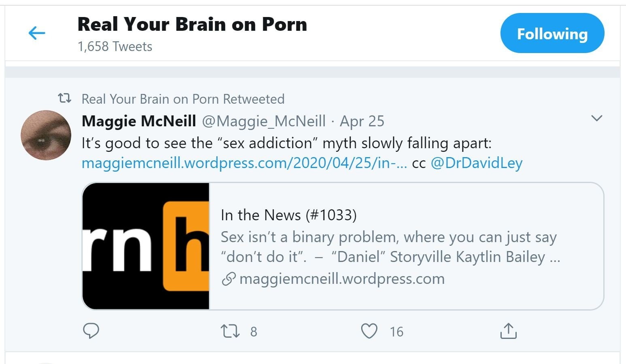The width and height of the screenshot is (626, 364).
Task: Click the retweet count of 8
Action: tap(253, 332)
